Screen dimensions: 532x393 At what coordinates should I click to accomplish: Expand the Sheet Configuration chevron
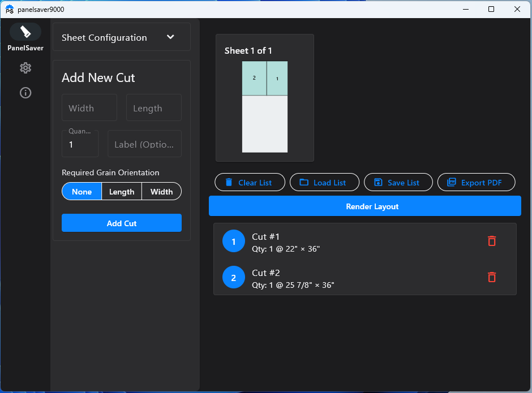coord(170,37)
